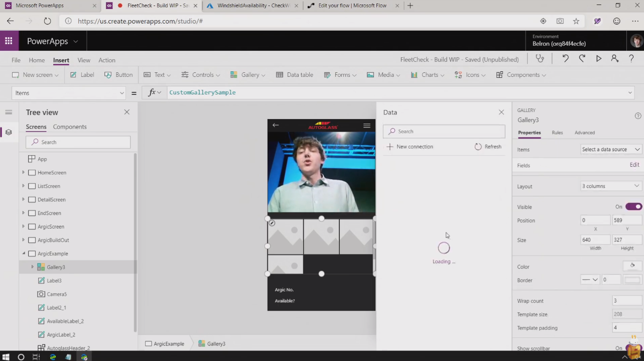Open the Layout 3 columns dropdown
This screenshot has height=361, width=644.
[610, 186]
